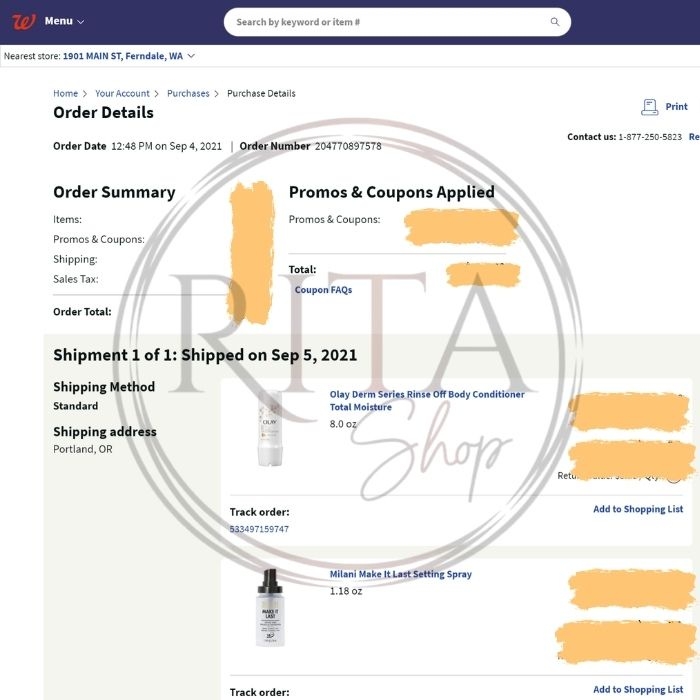This screenshot has width=700, height=700.
Task: Click the Purchase Details breadcrumb text
Action: [261, 93]
